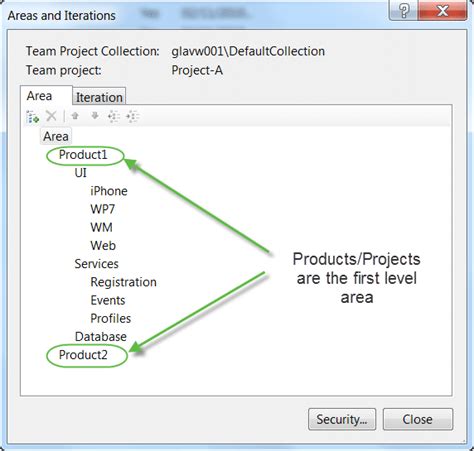The image size is (474, 451).
Task: Choose the WP7 area node
Action: [x=103, y=209]
